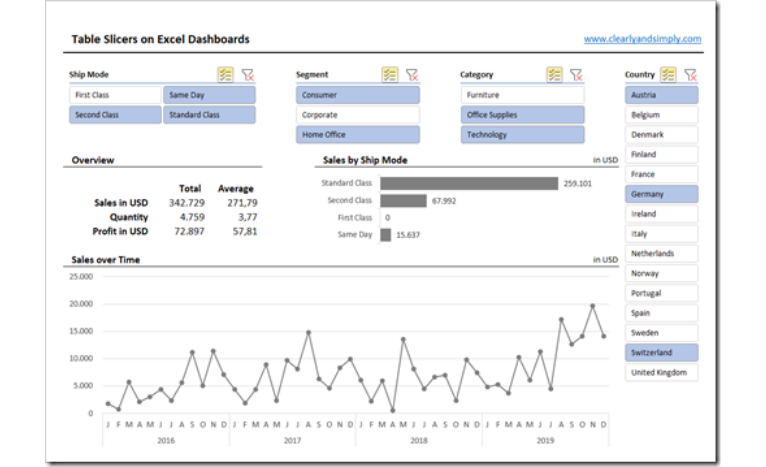The height and width of the screenshot is (467, 766).
Task: Select Netherlands in Country slicer
Action: pyautogui.click(x=661, y=254)
